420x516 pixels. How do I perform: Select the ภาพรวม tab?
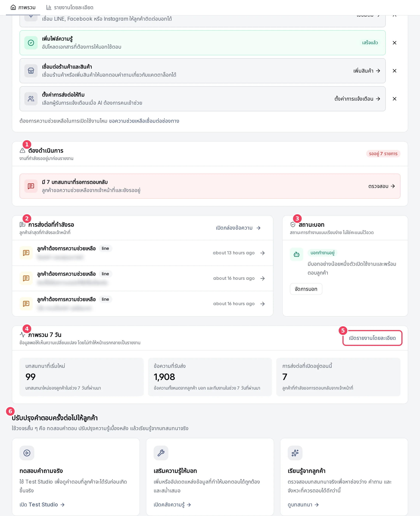(x=23, y=8)
